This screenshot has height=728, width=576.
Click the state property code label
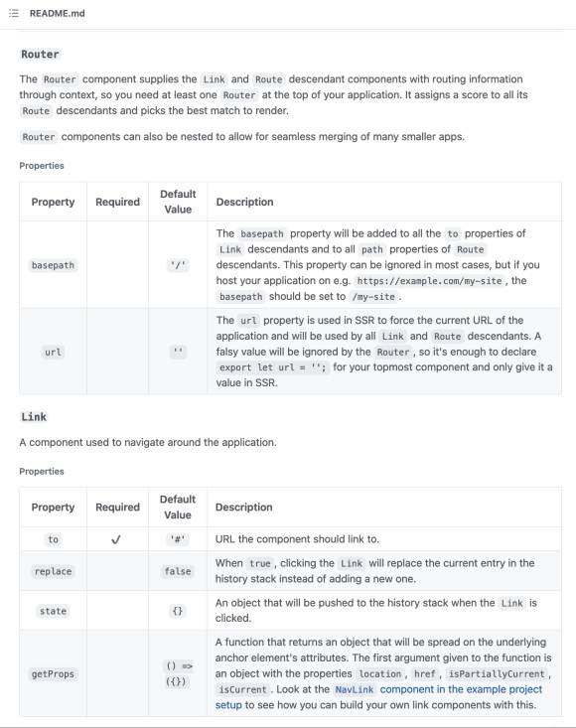(53, 611)
